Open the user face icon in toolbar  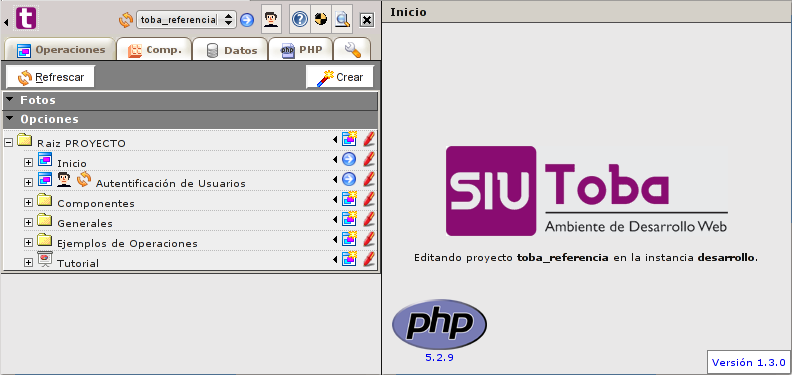click(272, 20)
